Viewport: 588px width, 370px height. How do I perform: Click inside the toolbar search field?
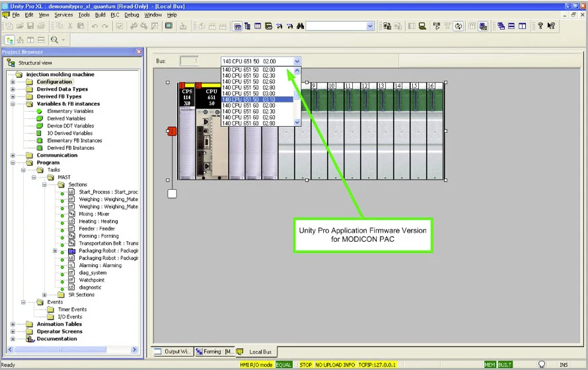[x=336, y=26]
